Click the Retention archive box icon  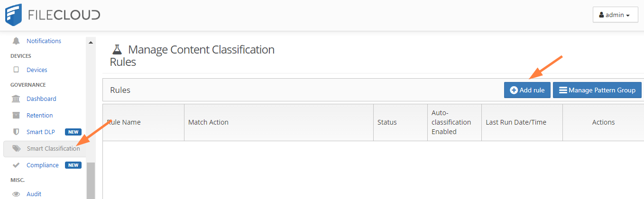pyautogui.click(x=16, y=115)
